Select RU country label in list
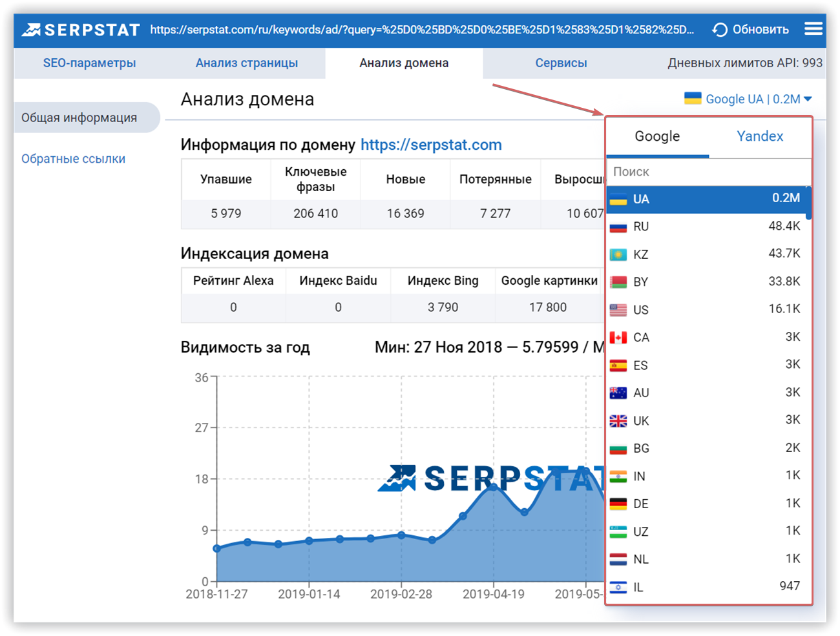 coord(641,227)
